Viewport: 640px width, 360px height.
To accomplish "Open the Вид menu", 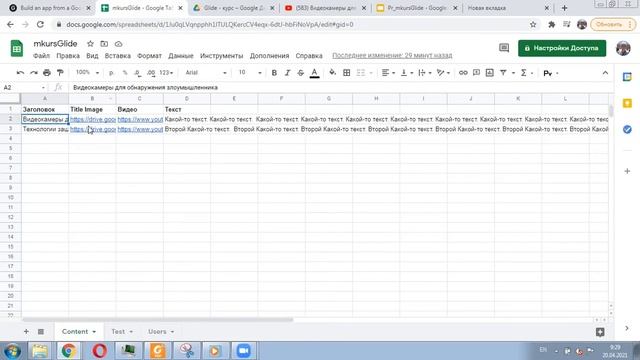I will (92, 56).
